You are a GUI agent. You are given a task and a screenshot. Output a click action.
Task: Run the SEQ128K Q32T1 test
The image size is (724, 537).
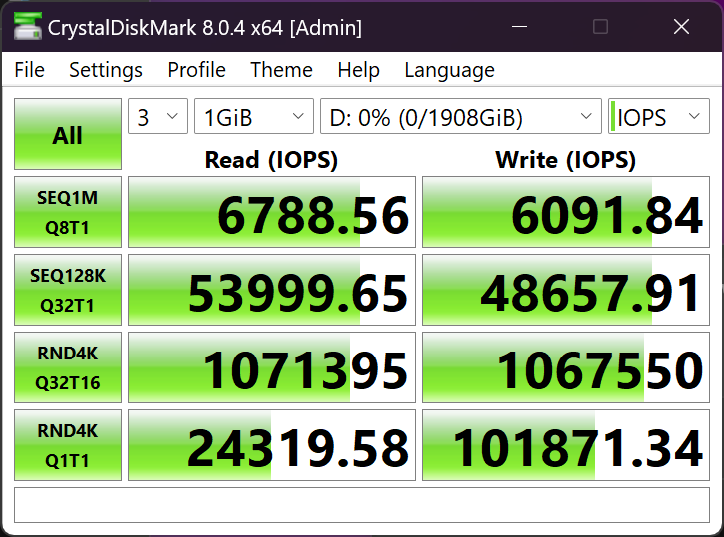tap(68, 290)
